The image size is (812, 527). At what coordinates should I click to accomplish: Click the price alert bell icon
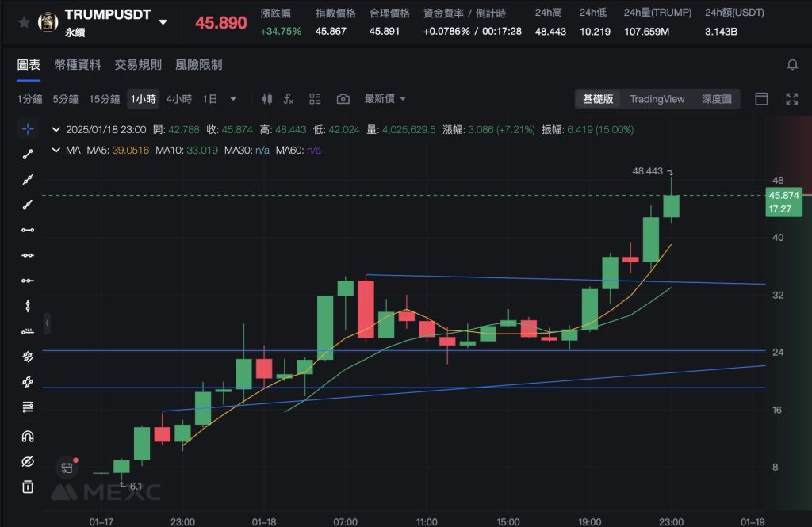pos(792,65)
